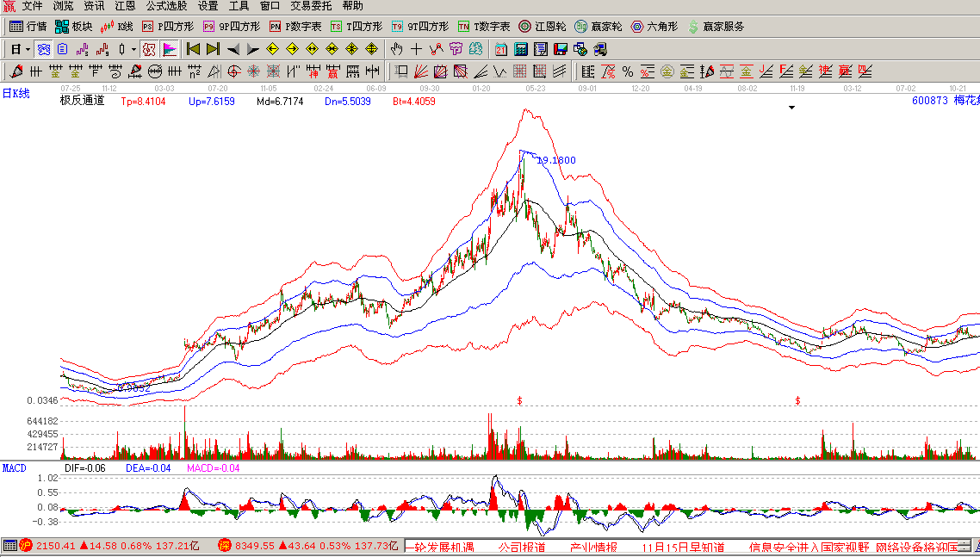Open the calculator icon in toolbar
Screen dimensions: 980x557
522,49
